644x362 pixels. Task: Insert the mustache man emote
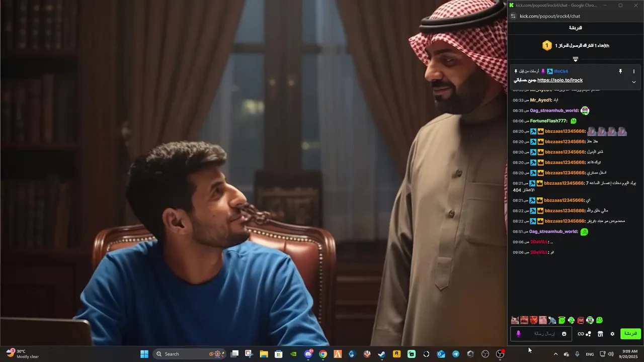(524, 320)
